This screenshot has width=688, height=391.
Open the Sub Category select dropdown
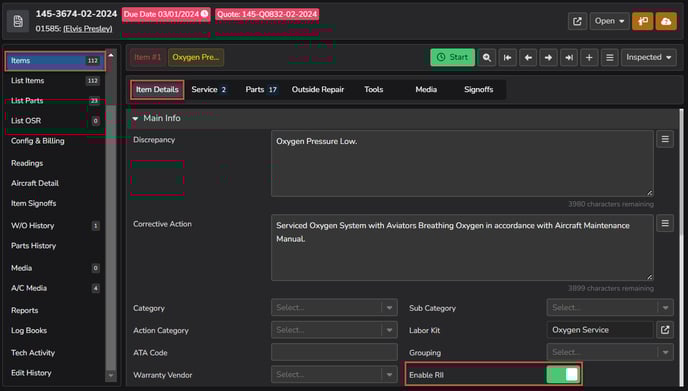pyautogui.click(x=610, y=308)
